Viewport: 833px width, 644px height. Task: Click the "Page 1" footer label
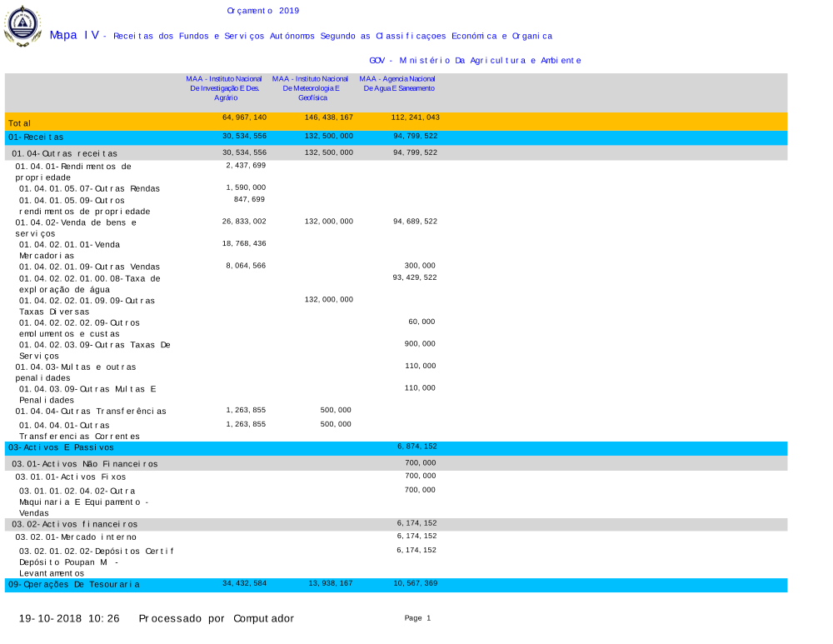(417, 618)
